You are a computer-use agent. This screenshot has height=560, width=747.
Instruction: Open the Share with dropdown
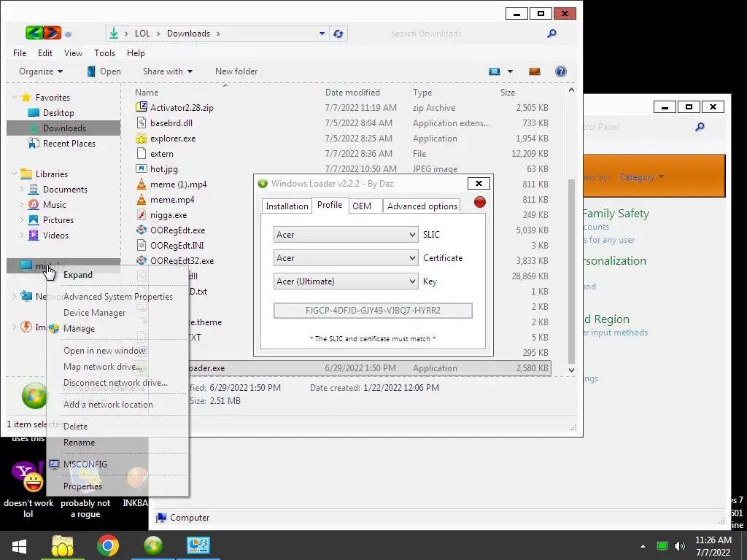(x=168, y=71)
